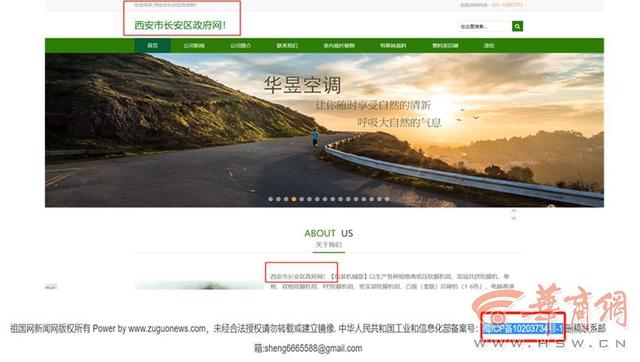Screen dimensions: 640x362
Task: Open the 联系我们 navigation item
Action: coord(287,45)
